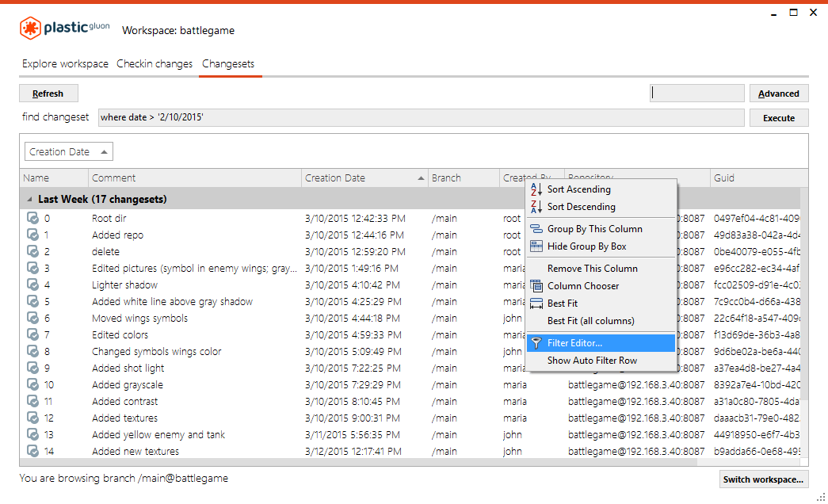The width and height of the screenshot is (828, 504).
Task: Select the Changesets tab
Action: pyautogui.click(x=228, y=64)
